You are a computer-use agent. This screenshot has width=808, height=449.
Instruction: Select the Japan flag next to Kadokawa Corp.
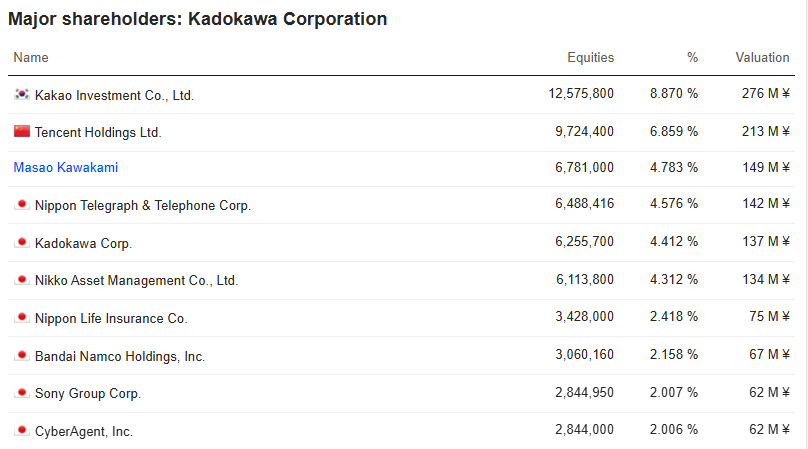pyautogui.click(x=22, y=242)
